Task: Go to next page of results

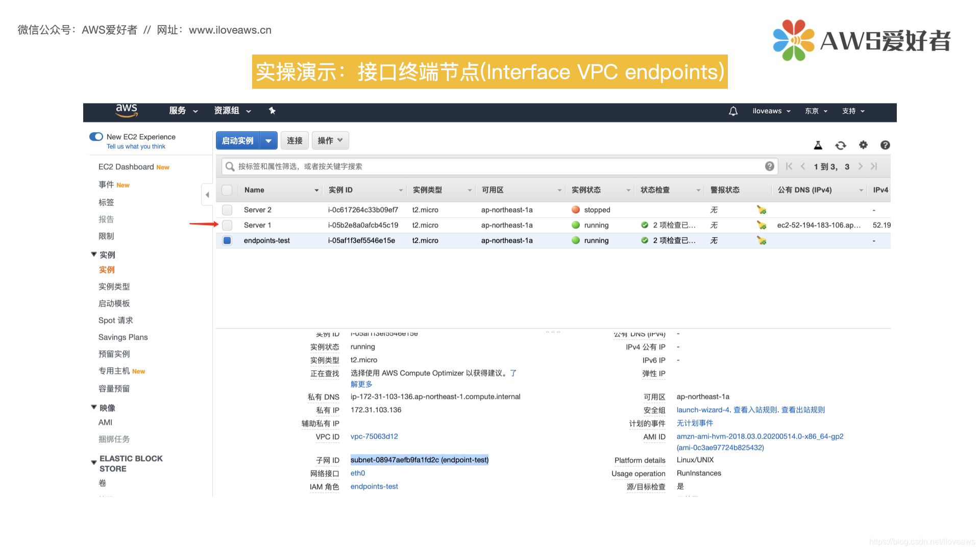Action: point(861,166)
